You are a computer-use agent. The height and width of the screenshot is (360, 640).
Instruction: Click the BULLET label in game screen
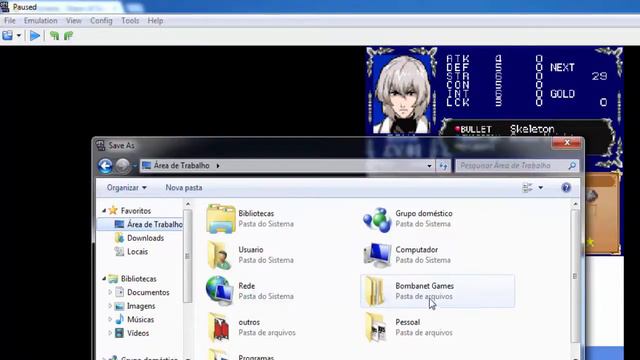pos(476,130)
